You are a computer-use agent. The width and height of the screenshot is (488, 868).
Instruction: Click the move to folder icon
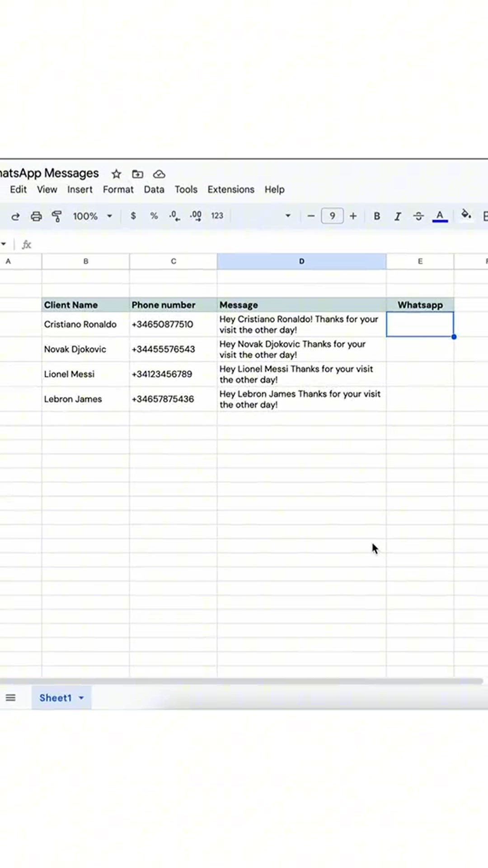(137, 174)
